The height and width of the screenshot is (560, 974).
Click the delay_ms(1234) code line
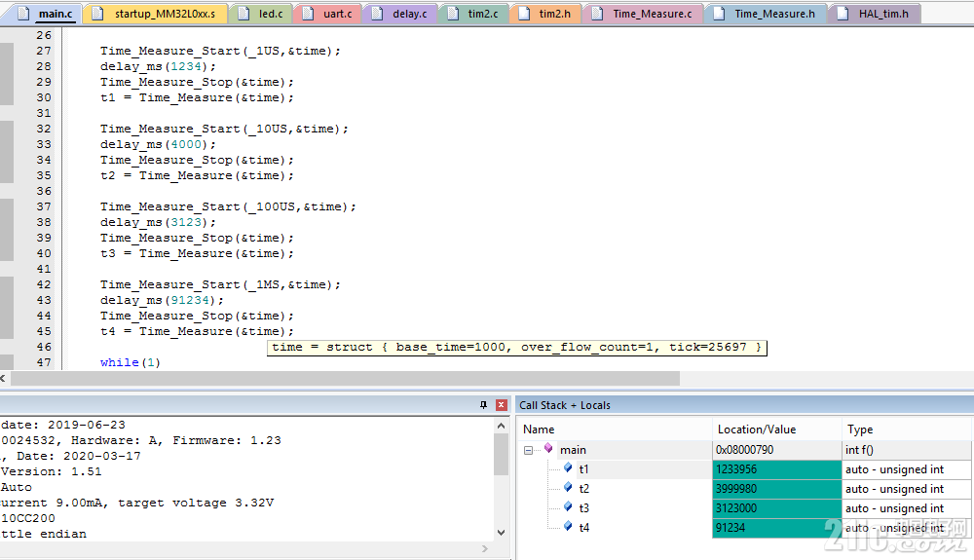(x=158, y=66)
